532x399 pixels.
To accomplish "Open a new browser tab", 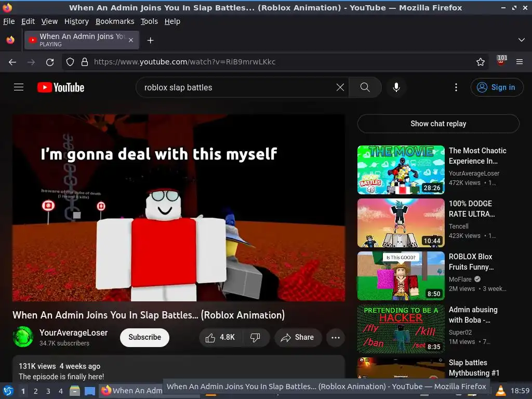I will (x=150, y=41).
